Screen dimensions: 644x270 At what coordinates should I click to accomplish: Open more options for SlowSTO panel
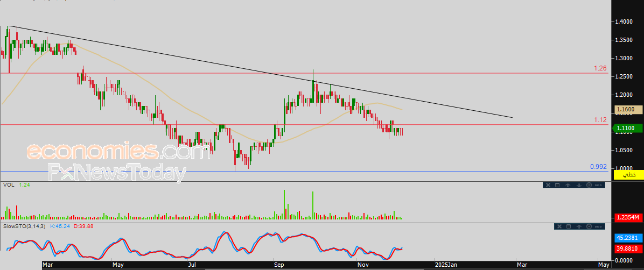pos(598,226)
